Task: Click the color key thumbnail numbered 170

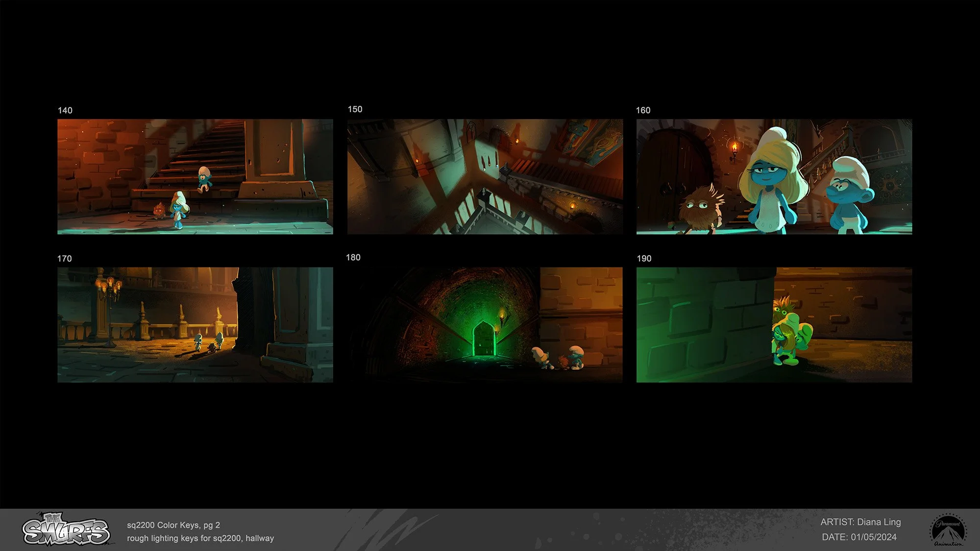Action: 195,325
